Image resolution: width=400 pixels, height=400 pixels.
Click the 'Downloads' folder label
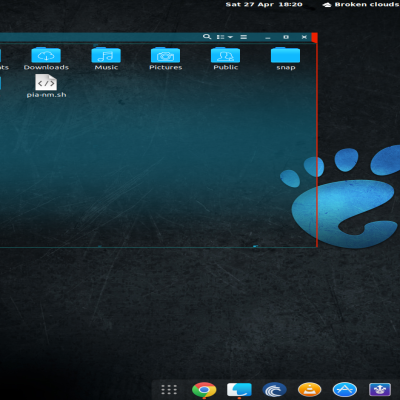point(46,67)
